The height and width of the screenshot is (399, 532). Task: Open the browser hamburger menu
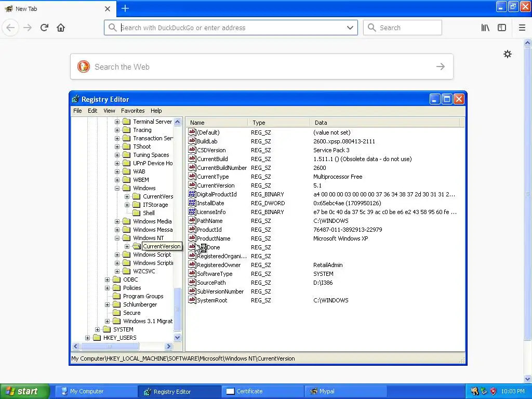coord(522,28)
